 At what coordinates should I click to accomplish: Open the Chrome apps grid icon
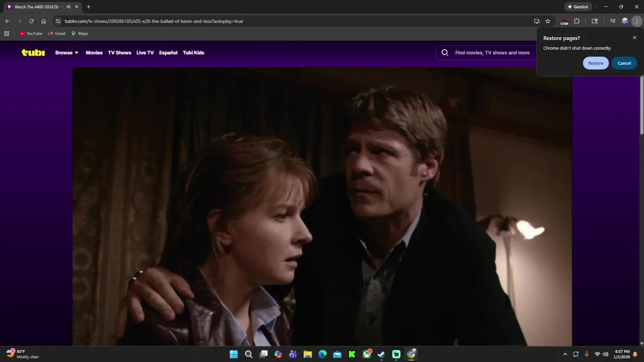[x=7, y=34]
